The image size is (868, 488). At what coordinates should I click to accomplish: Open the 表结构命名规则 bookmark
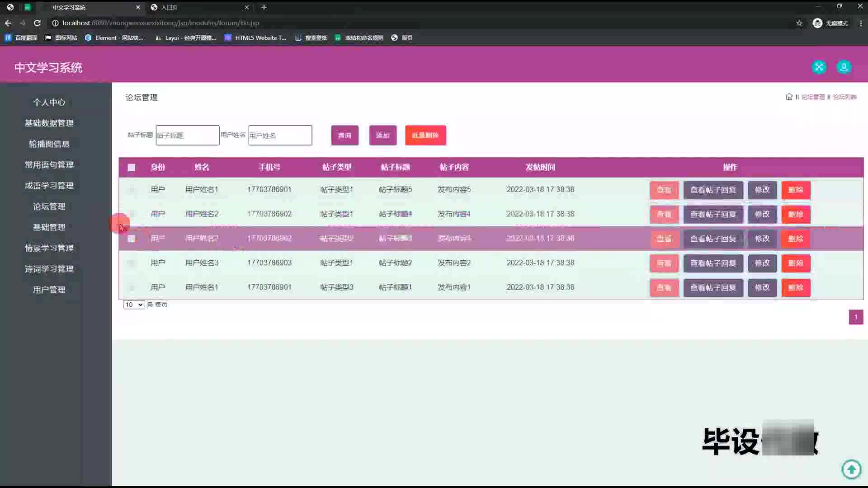(359, 38)
